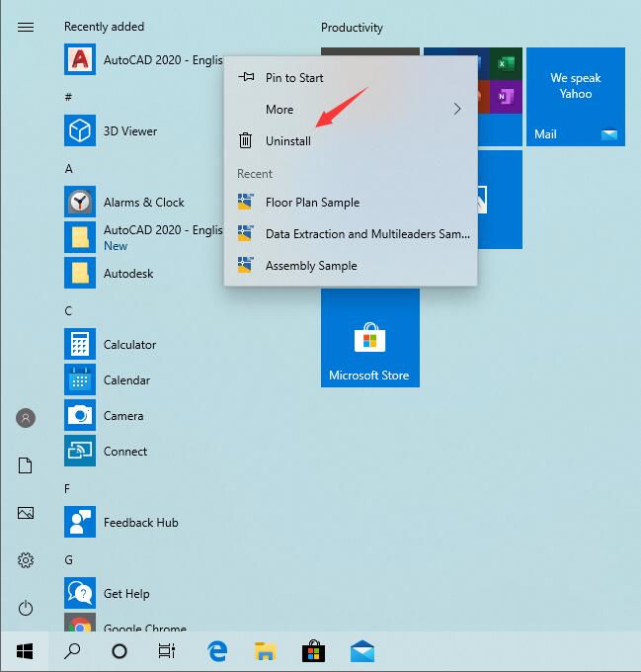Open the Microsoft Store tile

[370, 338]
